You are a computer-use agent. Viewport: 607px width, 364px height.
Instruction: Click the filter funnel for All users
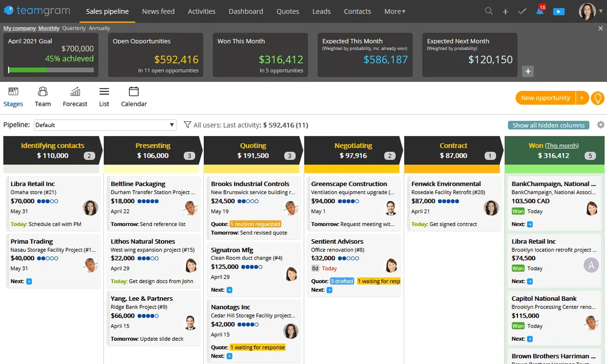click(x=187, y=125)
